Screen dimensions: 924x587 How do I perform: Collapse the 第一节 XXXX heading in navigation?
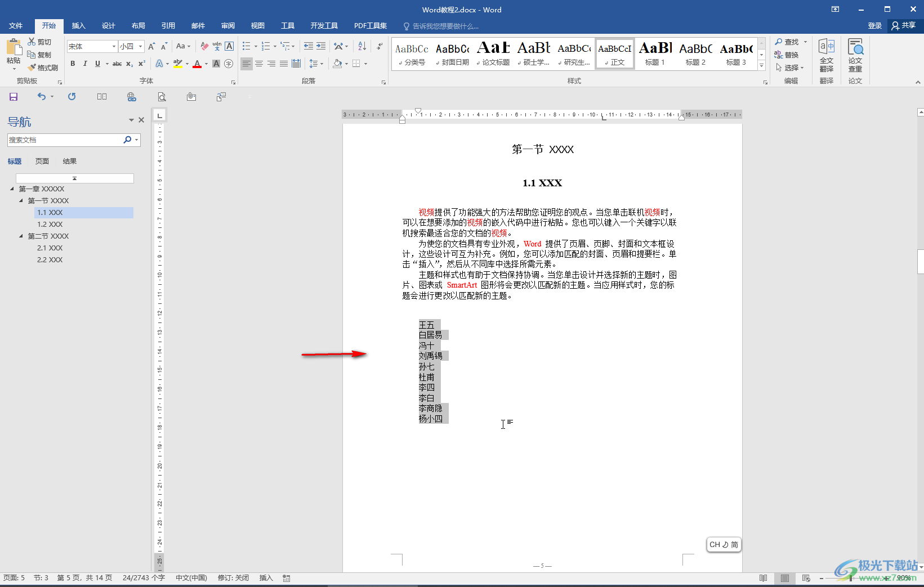click(21, 200)
